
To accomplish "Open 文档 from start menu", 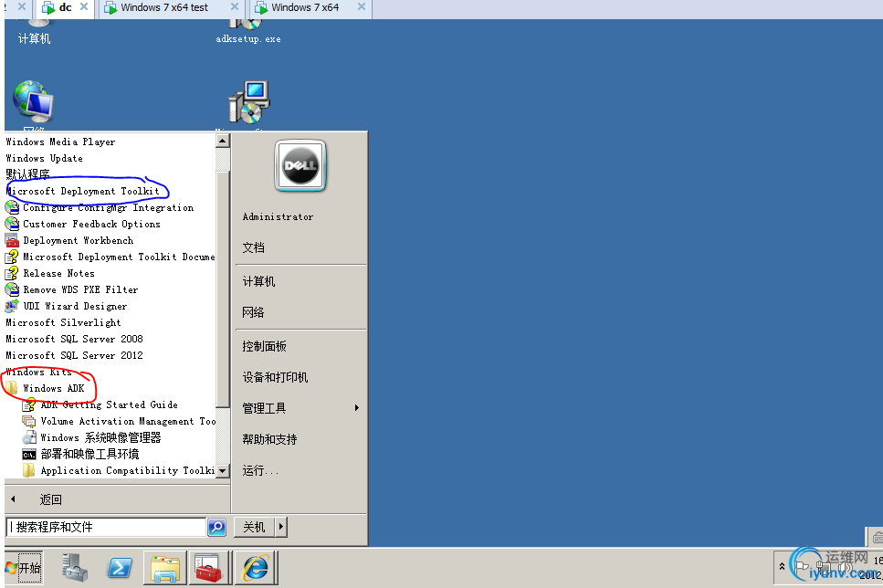I will click(x=254, y=247).
